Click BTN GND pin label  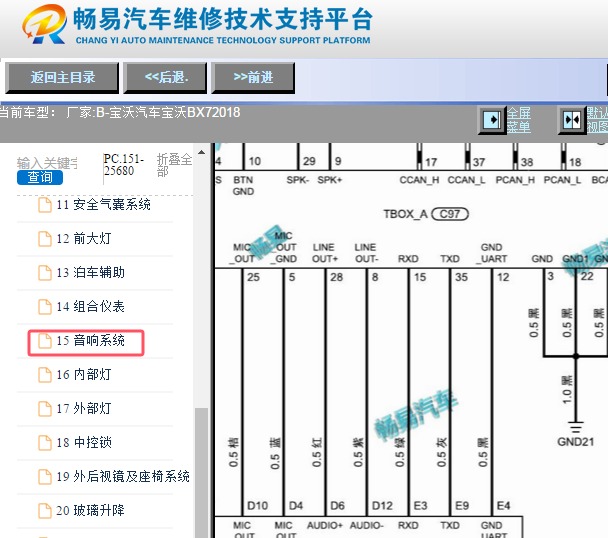(x=243, y=186)
